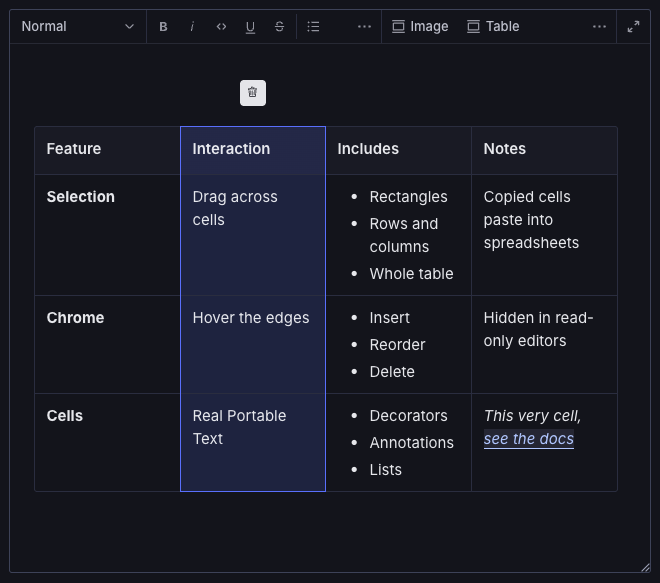Insert an Image block
Viewport: 660px width, 583px height.
[420, 27]
